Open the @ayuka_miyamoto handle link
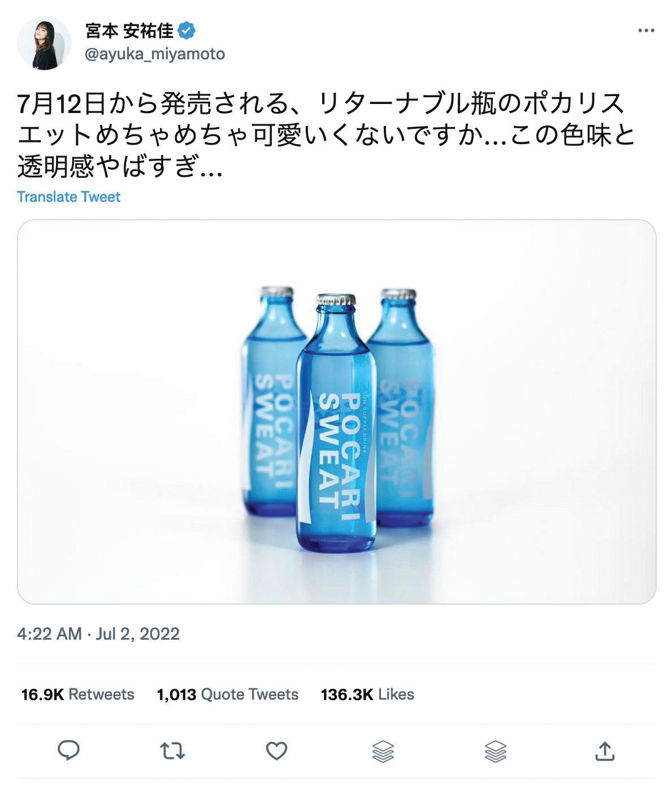Screen dimensions: 672x790 coord(155,54)
